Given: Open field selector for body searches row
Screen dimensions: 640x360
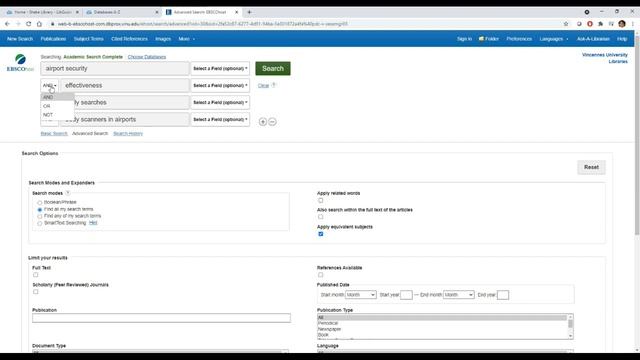Looking at the screenshot, I should coord(220,102).
